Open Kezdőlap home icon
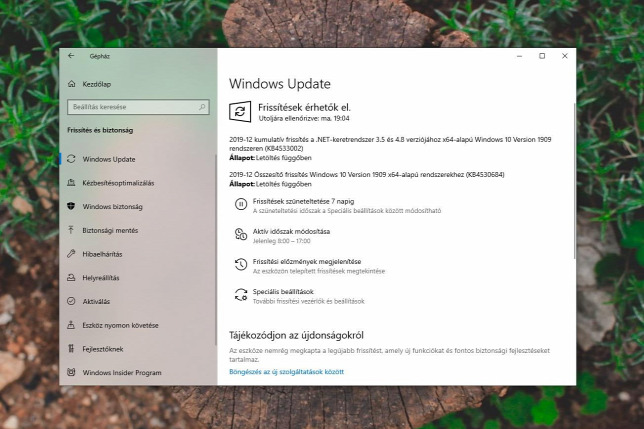Screen dimensions: 644x429 (71, 84)
